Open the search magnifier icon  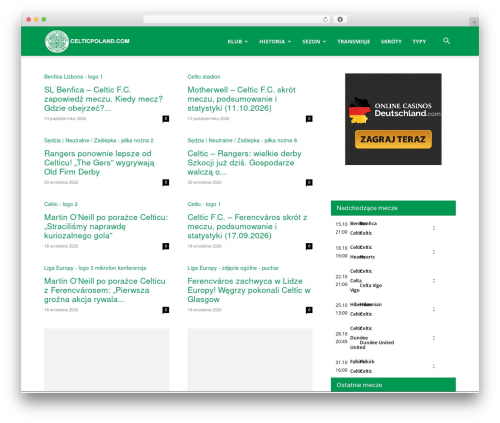pyautogui.click(x=446, y=41)
